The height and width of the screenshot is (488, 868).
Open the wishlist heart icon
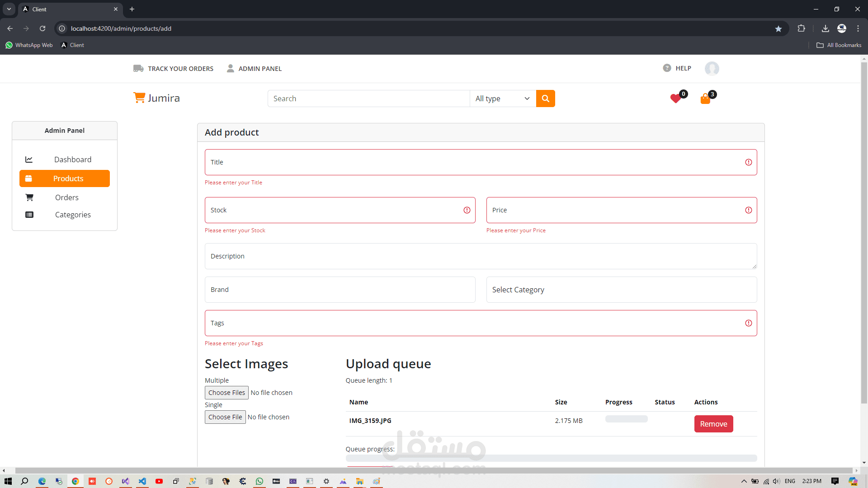675,99
